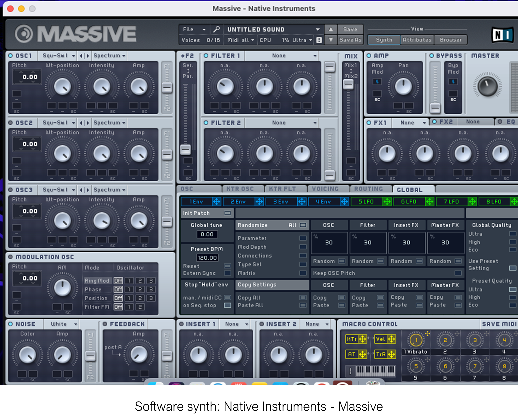The width and height of the screenshot is (518, 420).
Task: Set Ring Mod oscillator to Off
Action: tap(118, 281)
